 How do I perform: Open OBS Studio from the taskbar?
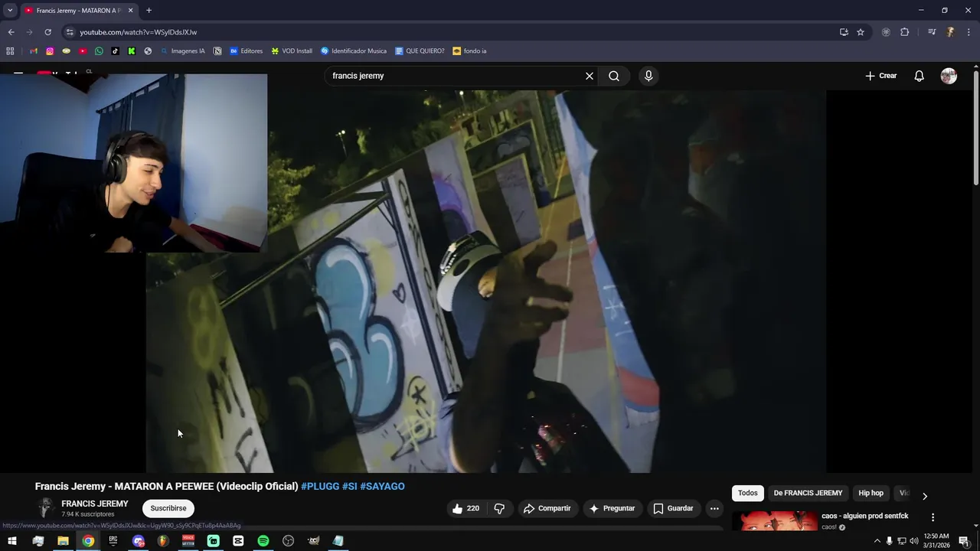(288, 541)
